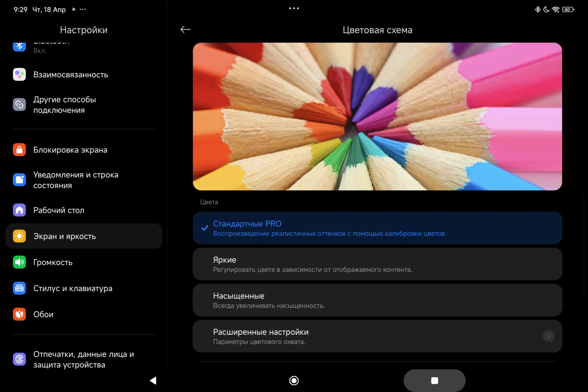Tap the Взаимосвязанность icon

point(19,74)
